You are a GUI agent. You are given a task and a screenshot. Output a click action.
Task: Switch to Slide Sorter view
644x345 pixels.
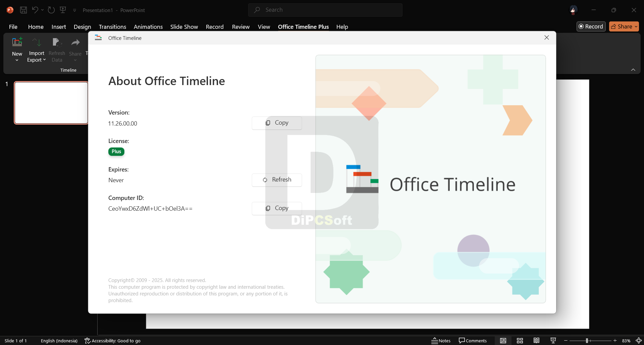tap(520, 341)
